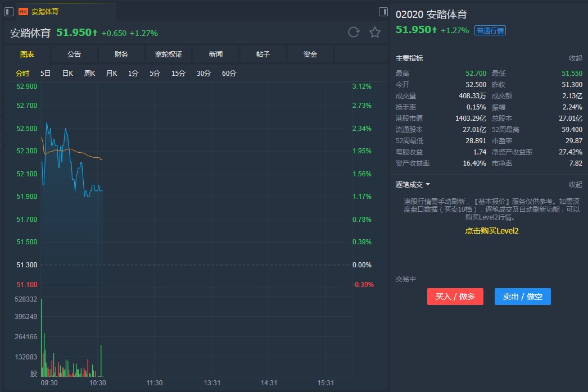The height and width of the screenshot is (392, 588).
Task: Refresh the stock quote
Action: [354, 32]
